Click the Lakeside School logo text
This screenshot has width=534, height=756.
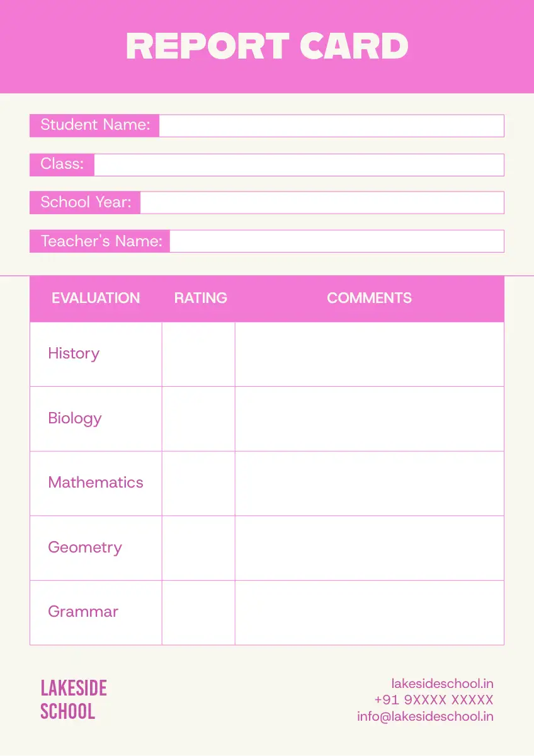pyautogui.click(x=74, y=699)
